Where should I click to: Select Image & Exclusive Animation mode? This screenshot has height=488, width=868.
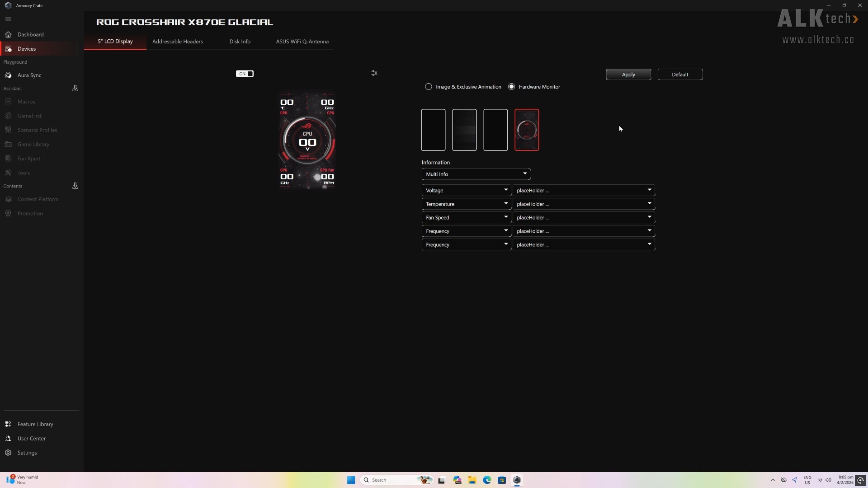click(x=429, y=86)
